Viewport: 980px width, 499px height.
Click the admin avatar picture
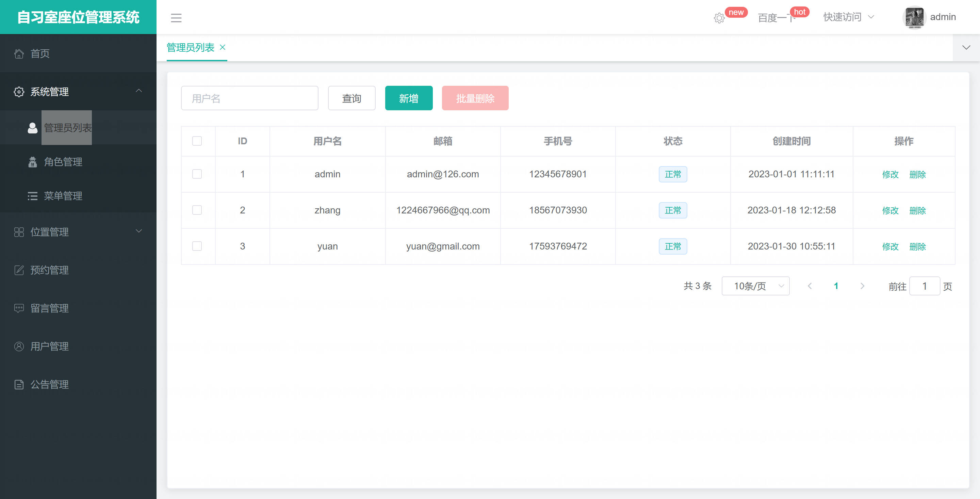(914, 17)
